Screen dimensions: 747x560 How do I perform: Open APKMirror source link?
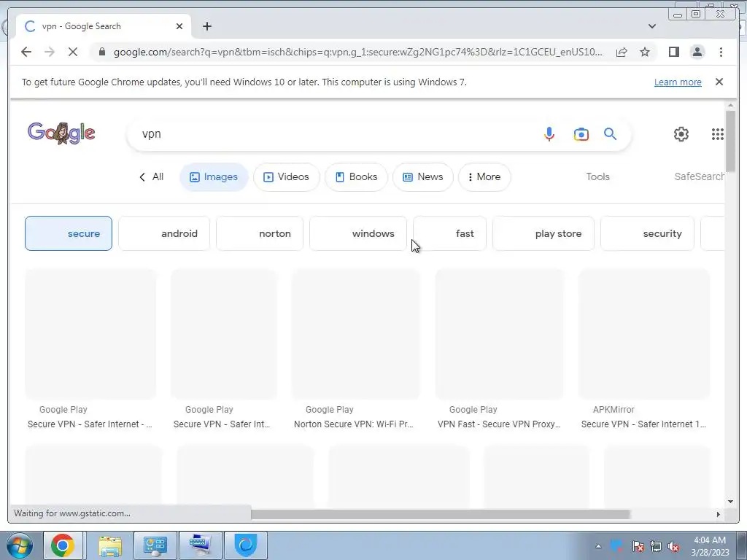614,410
